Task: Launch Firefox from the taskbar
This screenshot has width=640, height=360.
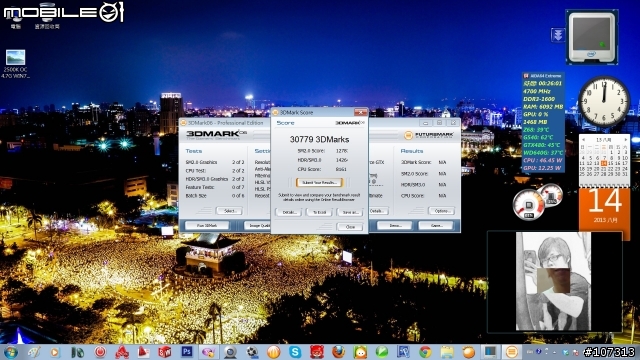Action: click(x=338, y=351)
